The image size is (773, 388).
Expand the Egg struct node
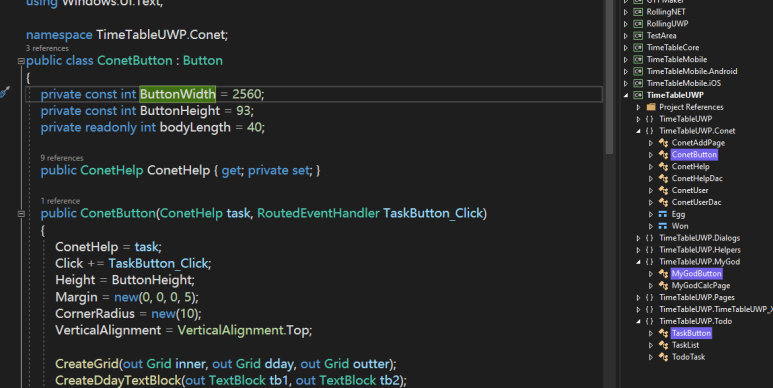651,214
